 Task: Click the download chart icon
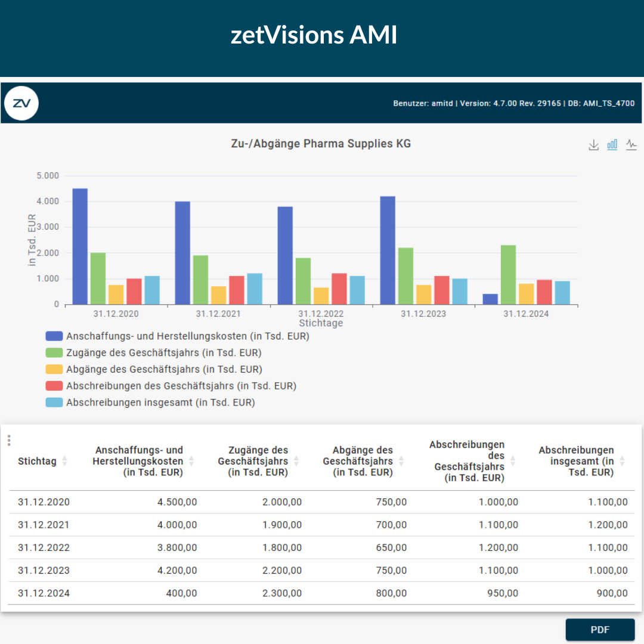pyautogui.click(x=593, y=145)
